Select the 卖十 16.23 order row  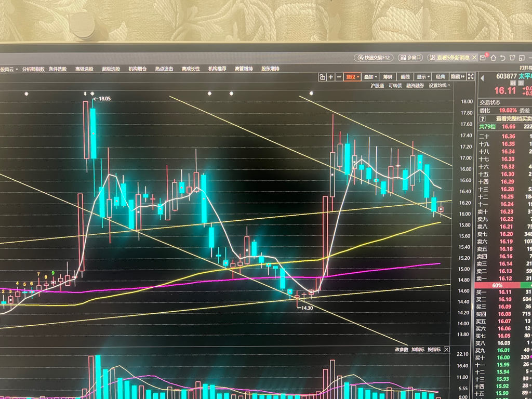[x=504, y=212]
